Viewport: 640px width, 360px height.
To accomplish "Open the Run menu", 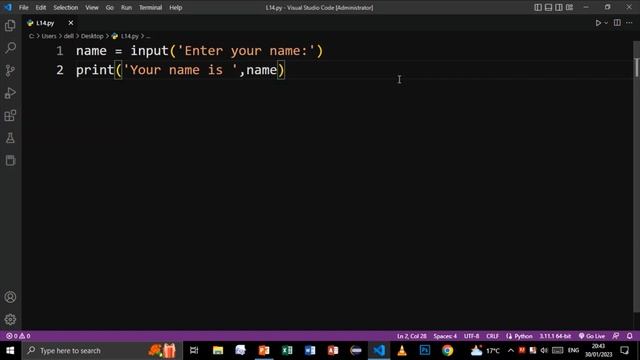I will pyautogui.click(x=126, y=7).
